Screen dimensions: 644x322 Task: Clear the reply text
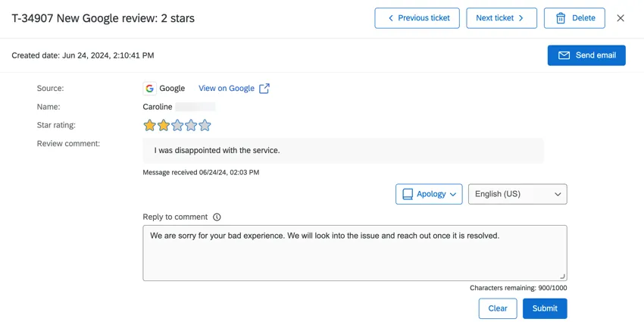[x=498, y=308]
